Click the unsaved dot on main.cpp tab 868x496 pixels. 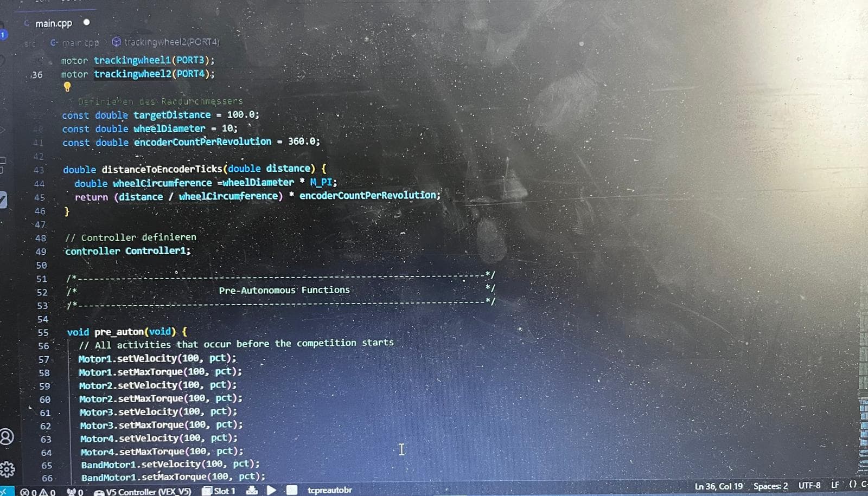[86, 22]
